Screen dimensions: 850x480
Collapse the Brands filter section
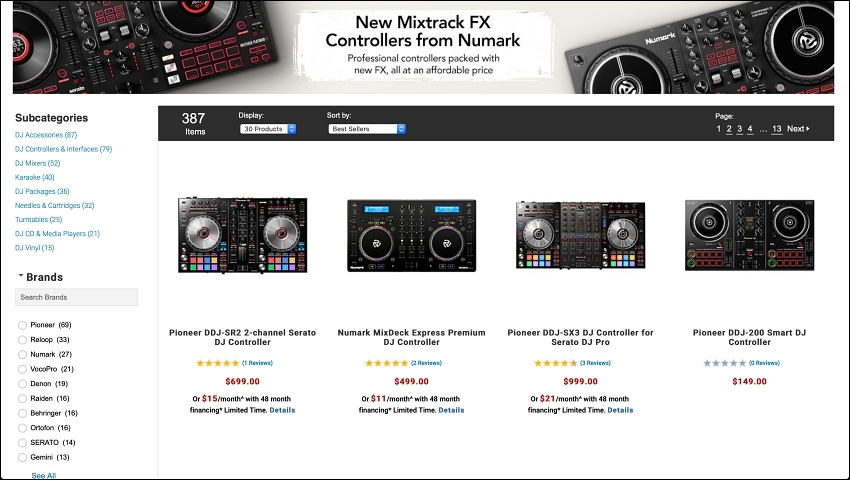(x=40, y=277)
